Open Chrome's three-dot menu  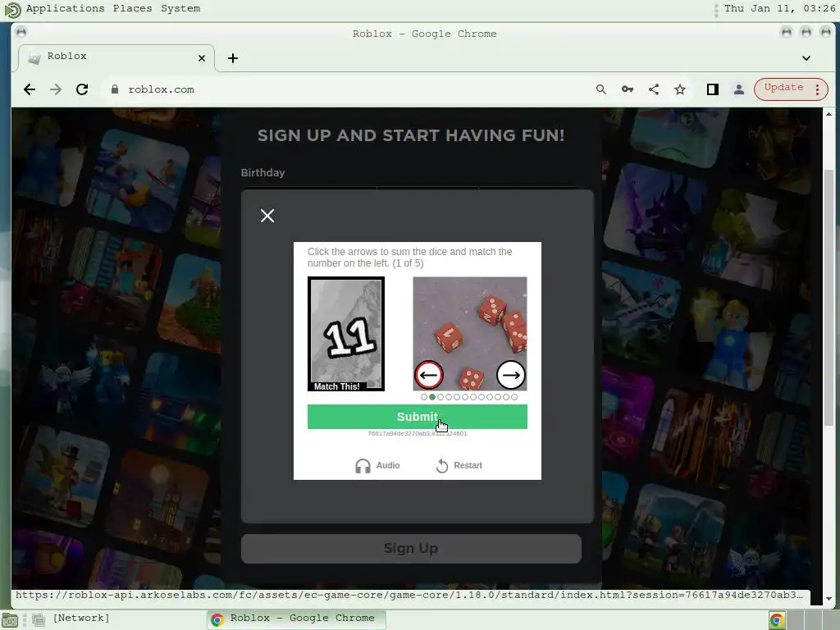[818, 89]
